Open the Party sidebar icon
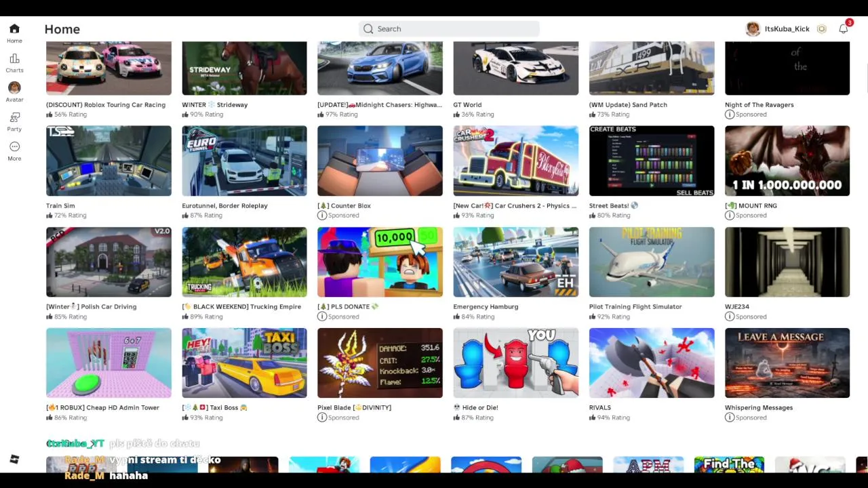Viewport: 868px width, 488px height. [14, 117]
